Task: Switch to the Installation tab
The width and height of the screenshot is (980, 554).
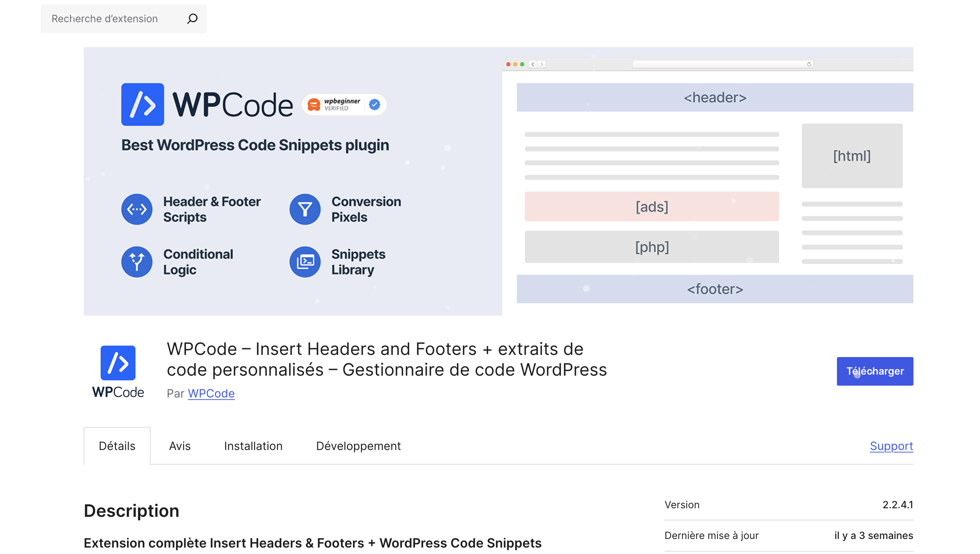Action: tap(253, 446)
